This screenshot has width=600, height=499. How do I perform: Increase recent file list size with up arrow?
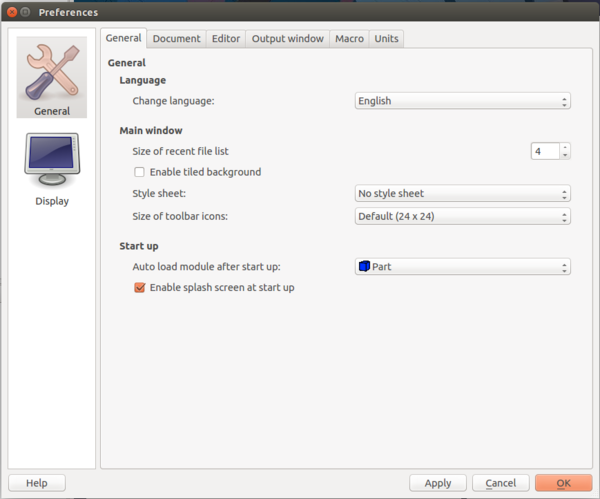tap(565, 147)
